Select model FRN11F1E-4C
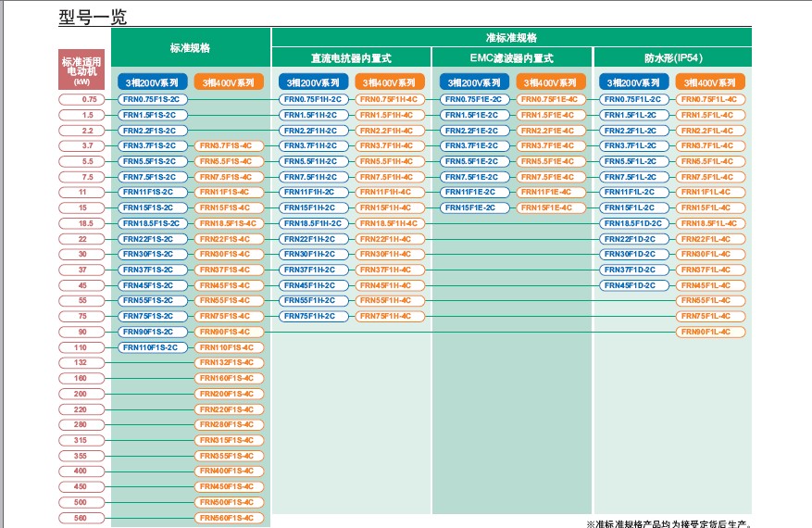This screenshot has height=528, width=812. point(551,193)
